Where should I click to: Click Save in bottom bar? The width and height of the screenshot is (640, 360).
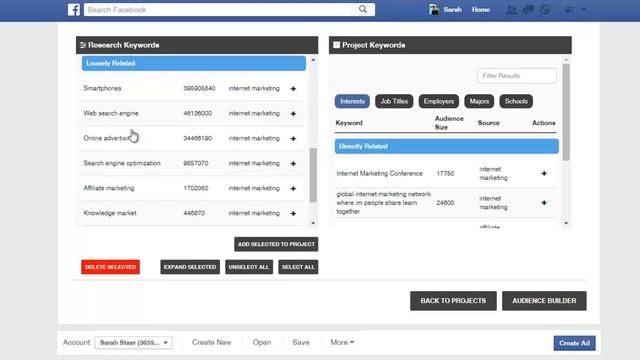[301, 342]
